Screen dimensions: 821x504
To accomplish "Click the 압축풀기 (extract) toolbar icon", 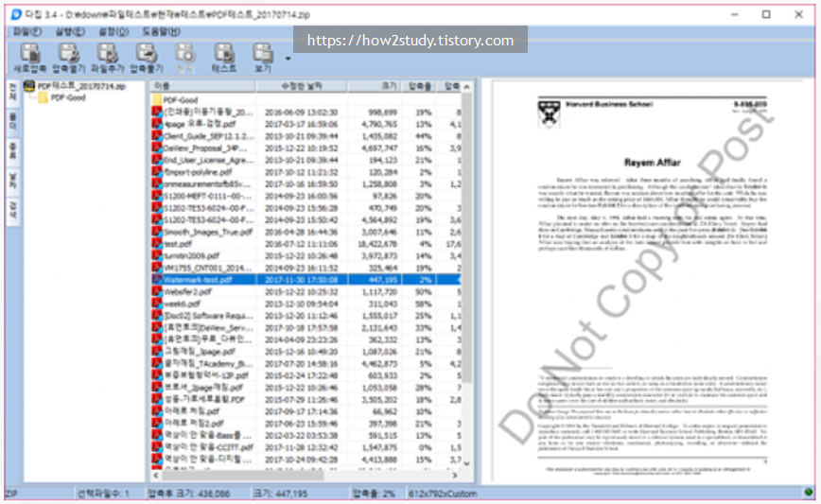I will 147,58.
